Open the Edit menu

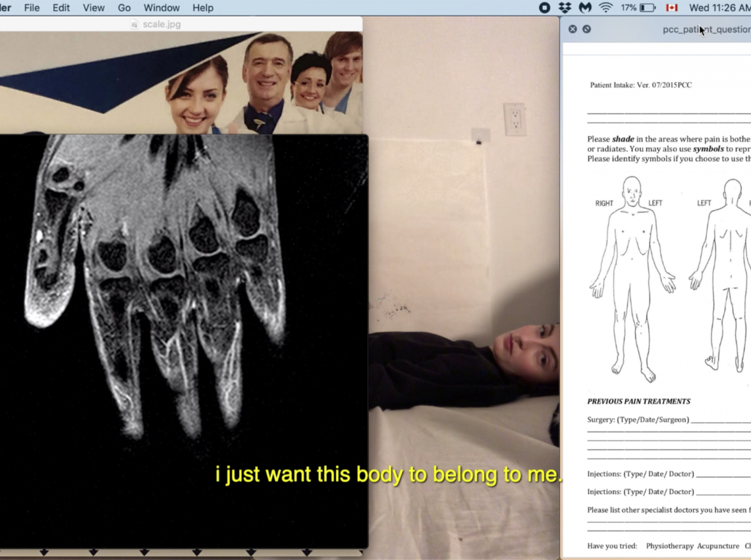tap(61, 8)
